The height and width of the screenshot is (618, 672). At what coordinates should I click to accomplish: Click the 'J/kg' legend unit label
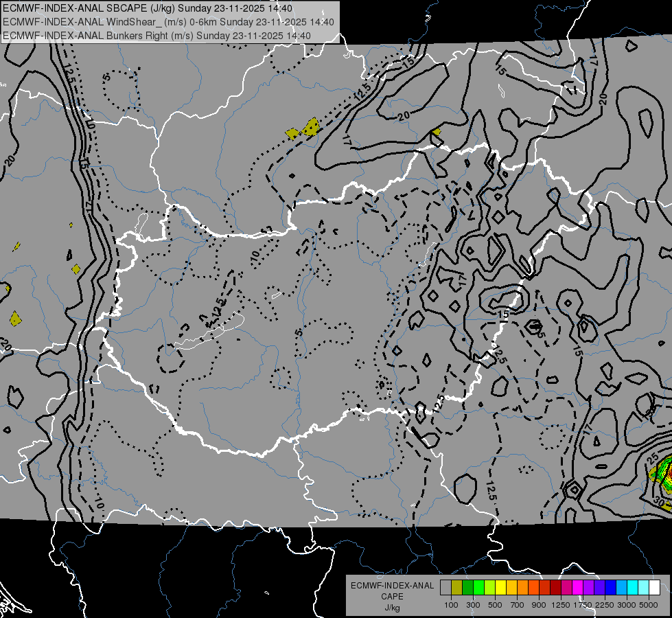click(392, 608)
